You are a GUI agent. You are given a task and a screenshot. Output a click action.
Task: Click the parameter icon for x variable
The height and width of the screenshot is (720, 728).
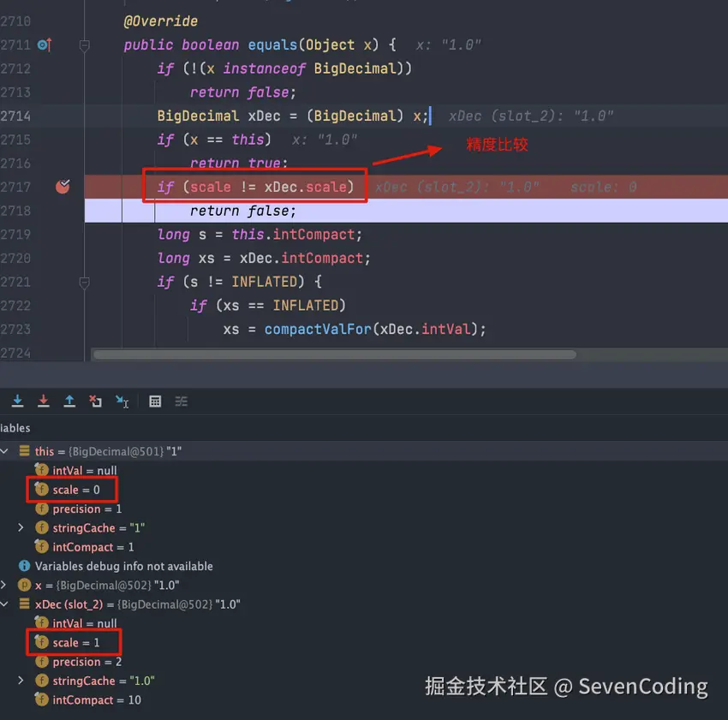pyautogui.click(x=24, y=585)
